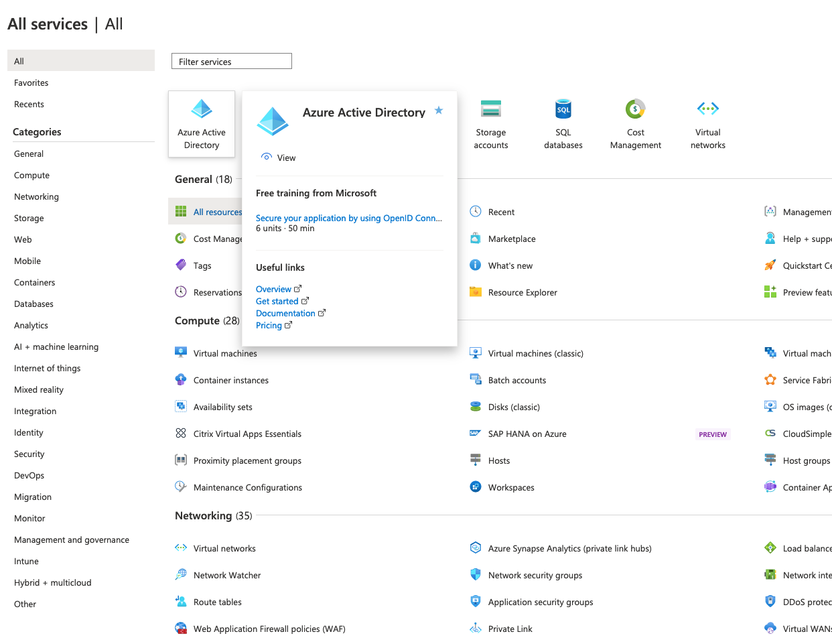Screen dimensions: 832x644
Task: Click the SAP HANA on Azure icon
Action: (476, 433)
